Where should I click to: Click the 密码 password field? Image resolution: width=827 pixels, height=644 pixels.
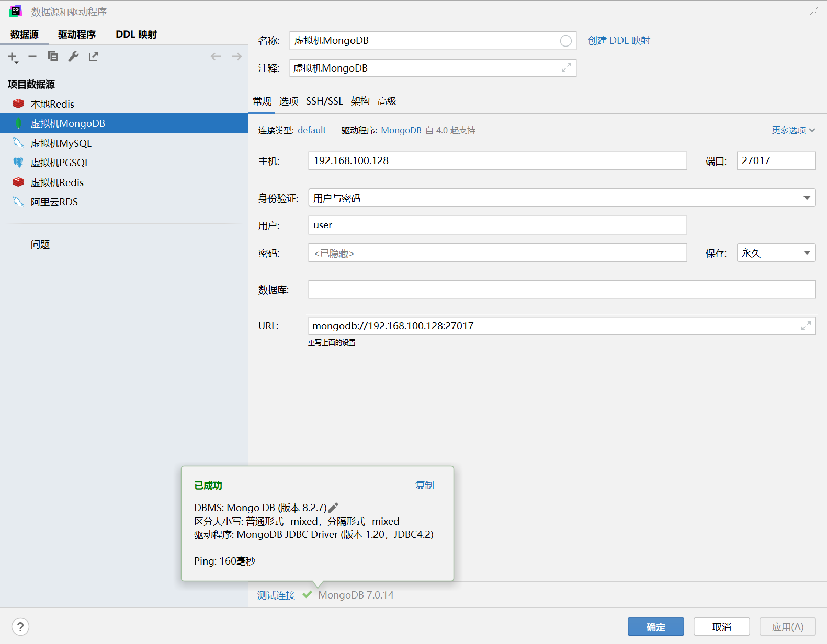497,252
